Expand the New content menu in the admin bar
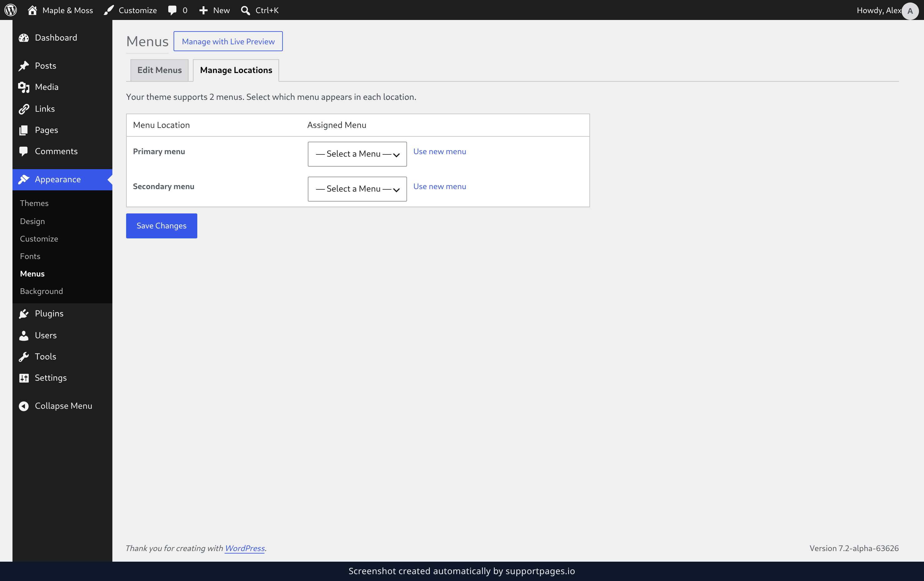The image size is (924, 581). pos(214,10)
